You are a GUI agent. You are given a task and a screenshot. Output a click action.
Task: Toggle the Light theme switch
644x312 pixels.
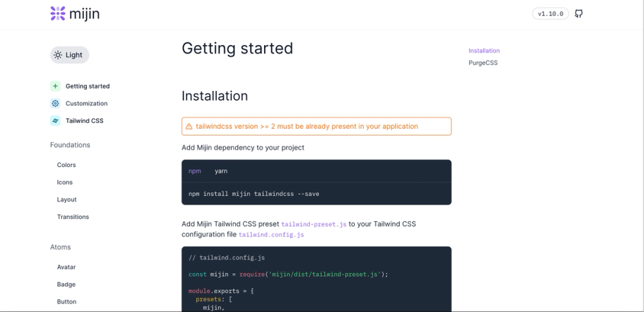70,55
